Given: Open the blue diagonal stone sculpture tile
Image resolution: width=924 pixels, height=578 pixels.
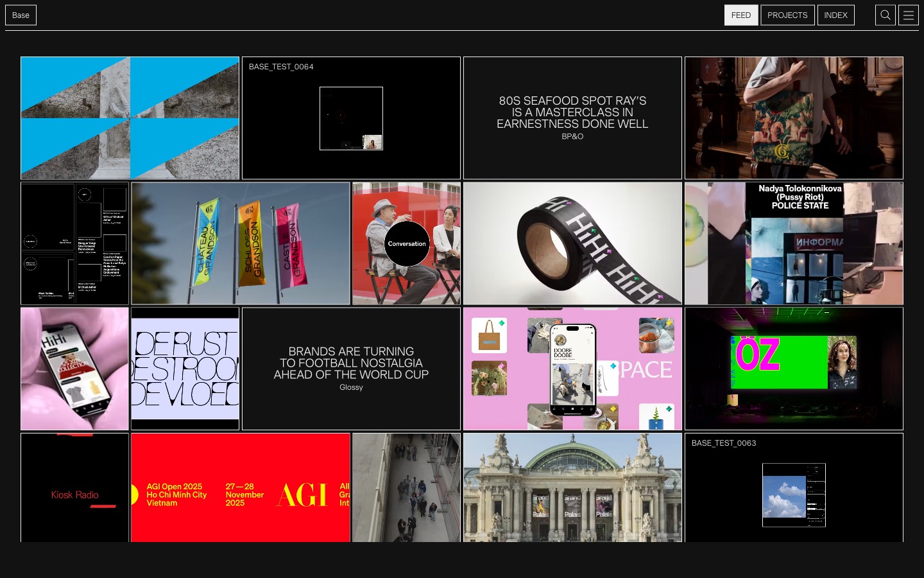Looking at the screenshot, I should coord(130,118).
